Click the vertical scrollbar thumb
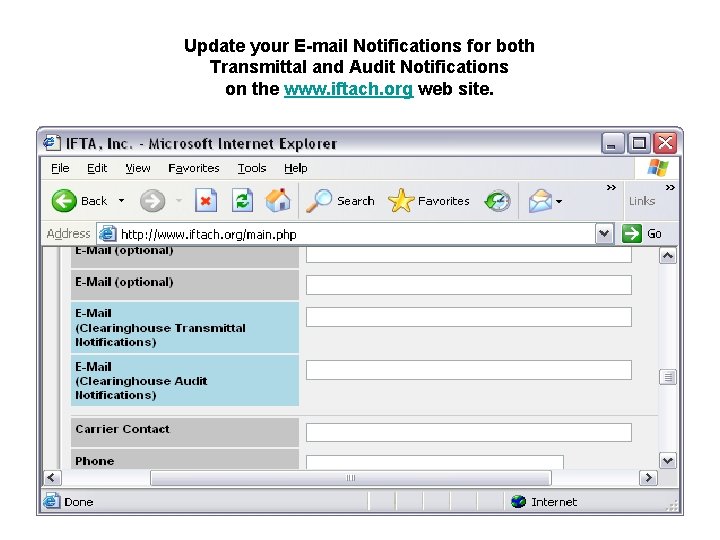The height and width of the screenshot is (540, 720). click(668, 377)
